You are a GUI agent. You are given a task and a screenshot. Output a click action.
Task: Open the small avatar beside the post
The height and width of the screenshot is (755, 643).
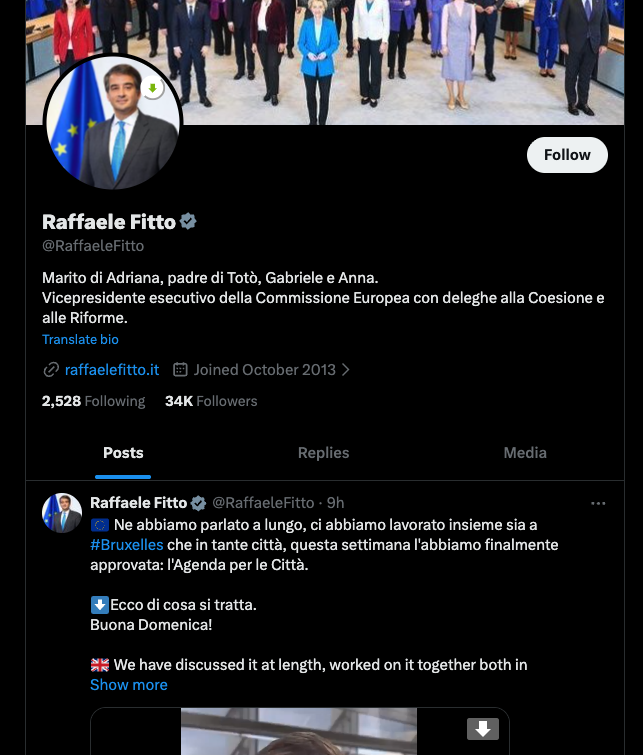(62, 513)
